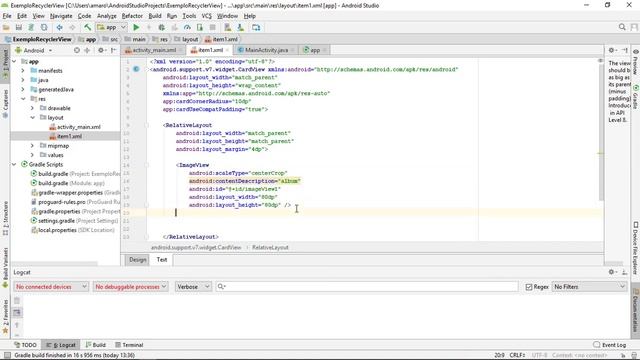This screenshot has height=360, width=640.
Task: Click the Synchronize refresh toolbar icon
Action: click(x=44, y=27)
